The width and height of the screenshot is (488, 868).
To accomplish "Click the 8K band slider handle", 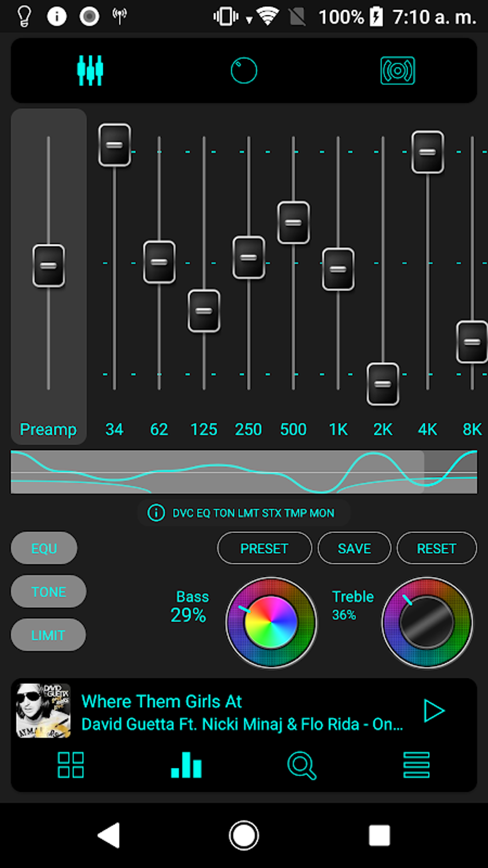I will pyautogui.click(x=472, y=342).
